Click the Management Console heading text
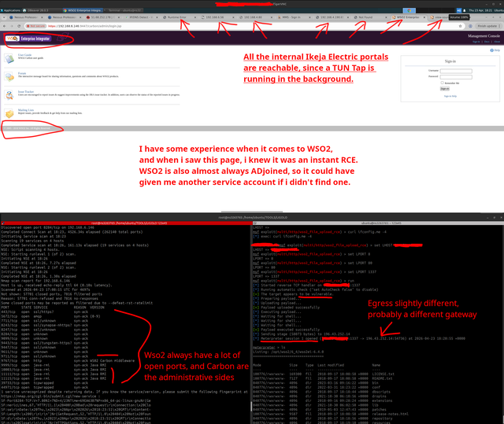The image size is (504, 424). click(484, 36)
